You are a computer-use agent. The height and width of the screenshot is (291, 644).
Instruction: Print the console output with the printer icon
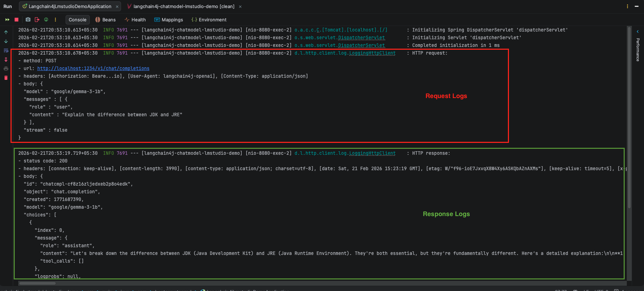click(6, 69)
